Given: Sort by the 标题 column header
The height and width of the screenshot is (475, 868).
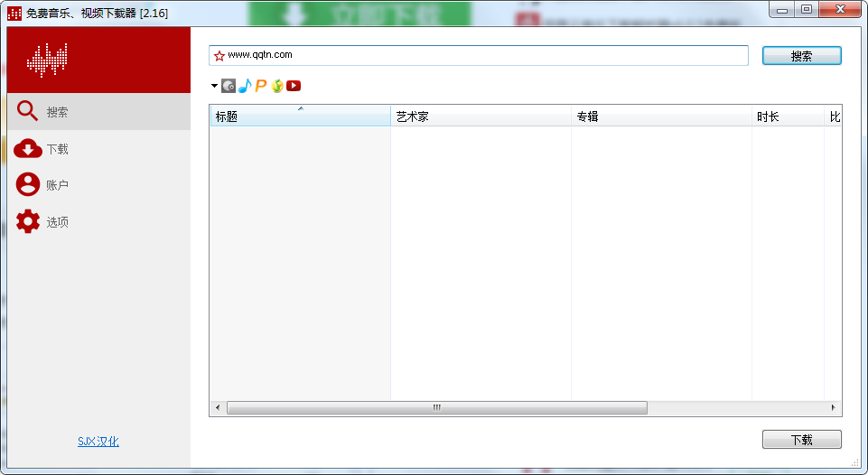Looking at the screenshot, I should 301,116.
